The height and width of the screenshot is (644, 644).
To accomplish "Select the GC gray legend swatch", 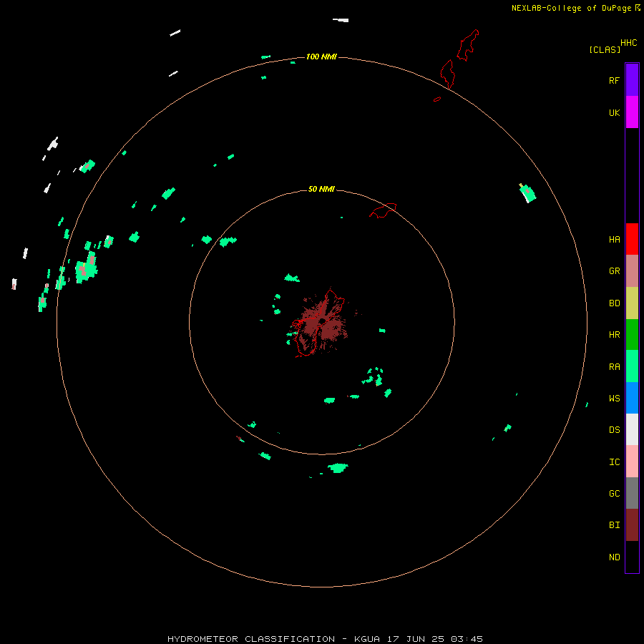I will click(x=632, y=493).
